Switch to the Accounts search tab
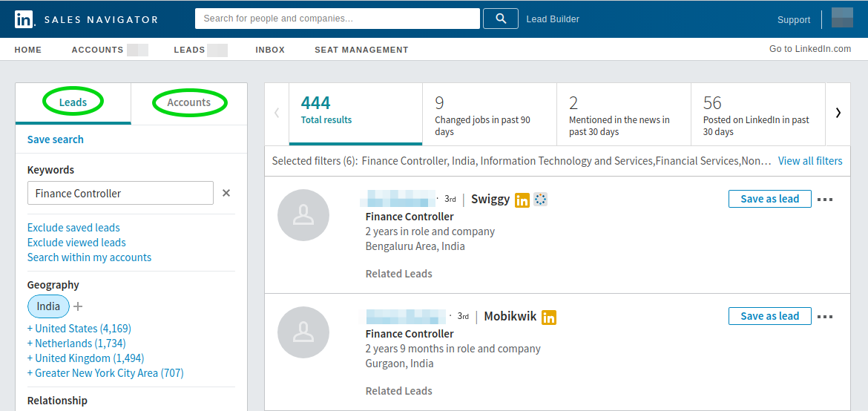This screenshot has height=411, width=868. pyautogui.click(x=189, y=102)
